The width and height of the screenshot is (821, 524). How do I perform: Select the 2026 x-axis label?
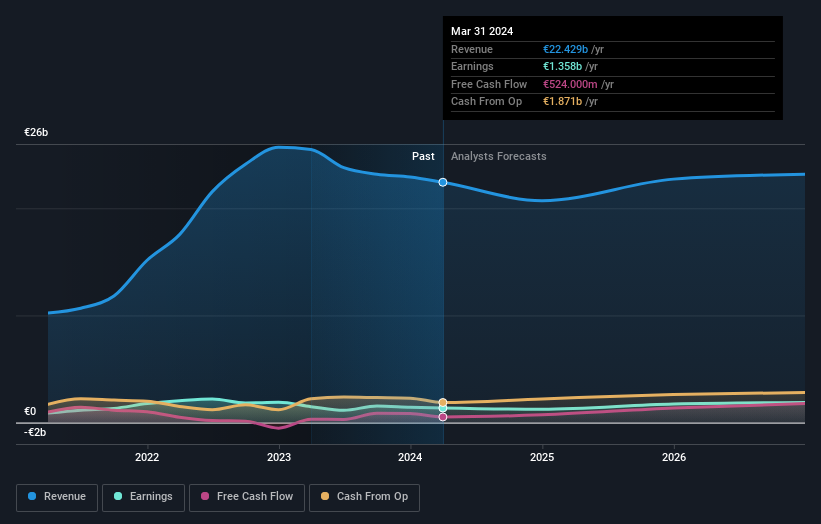[x=674, y=457]
